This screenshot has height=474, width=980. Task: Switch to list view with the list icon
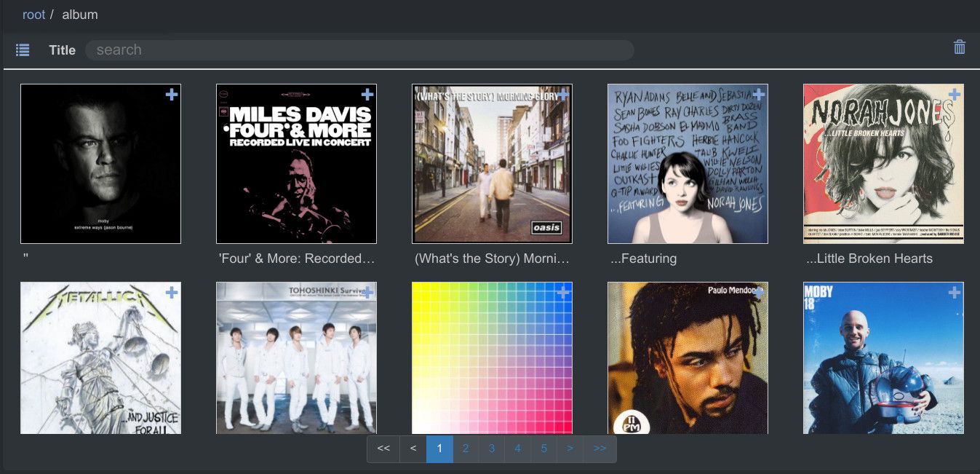coord(23,50)
